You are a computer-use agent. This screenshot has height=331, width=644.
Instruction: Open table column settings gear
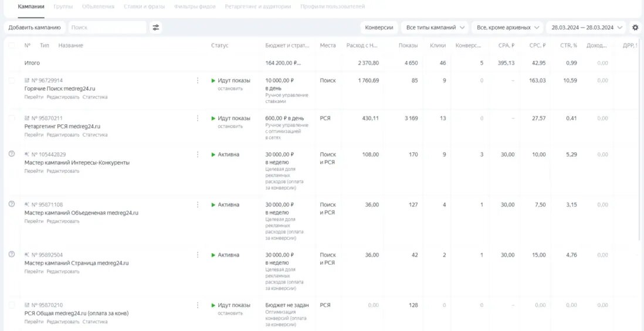click(x=635, y=28)
